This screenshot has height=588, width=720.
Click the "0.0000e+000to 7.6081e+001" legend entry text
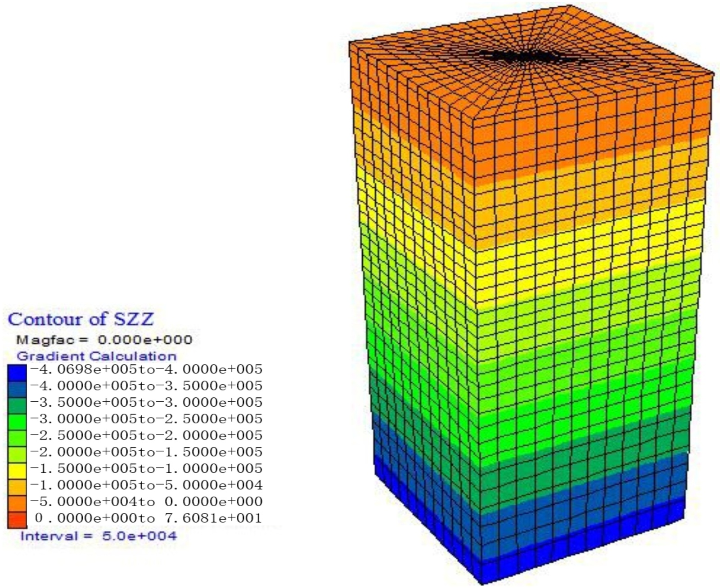148,518
